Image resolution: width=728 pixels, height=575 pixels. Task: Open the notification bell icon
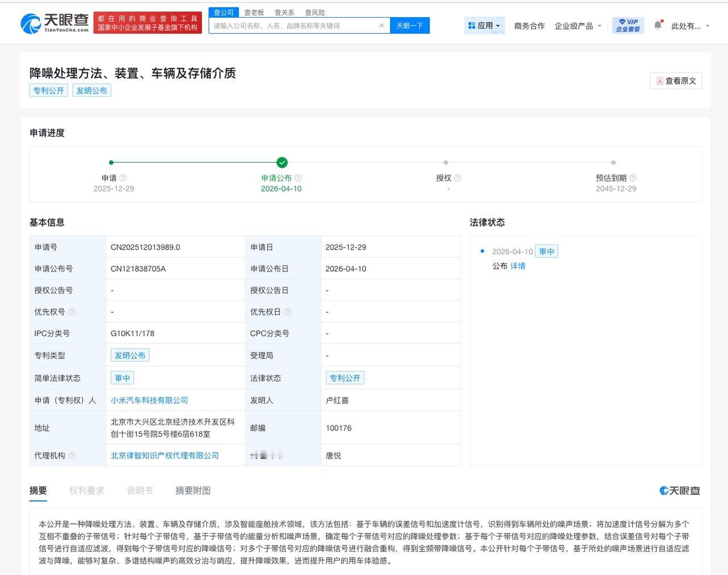pyautogui.click(x=657, y=25)
